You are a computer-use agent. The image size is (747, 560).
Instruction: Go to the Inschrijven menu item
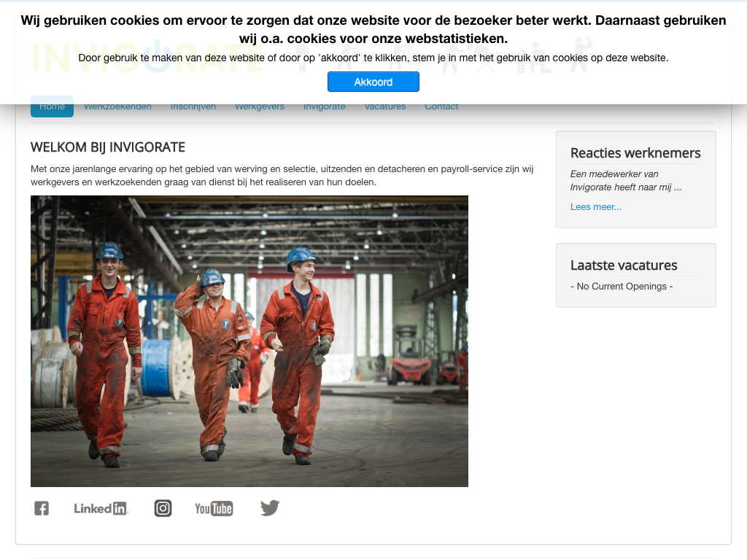(193, 107)
